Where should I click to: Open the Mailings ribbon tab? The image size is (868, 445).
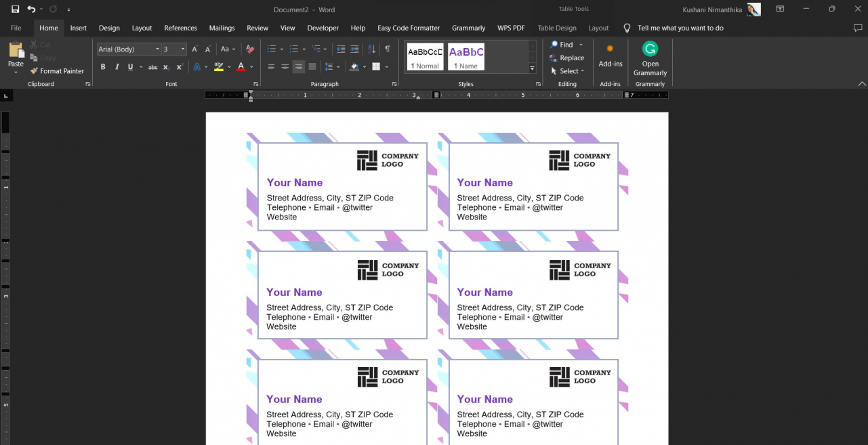(222, 28)
